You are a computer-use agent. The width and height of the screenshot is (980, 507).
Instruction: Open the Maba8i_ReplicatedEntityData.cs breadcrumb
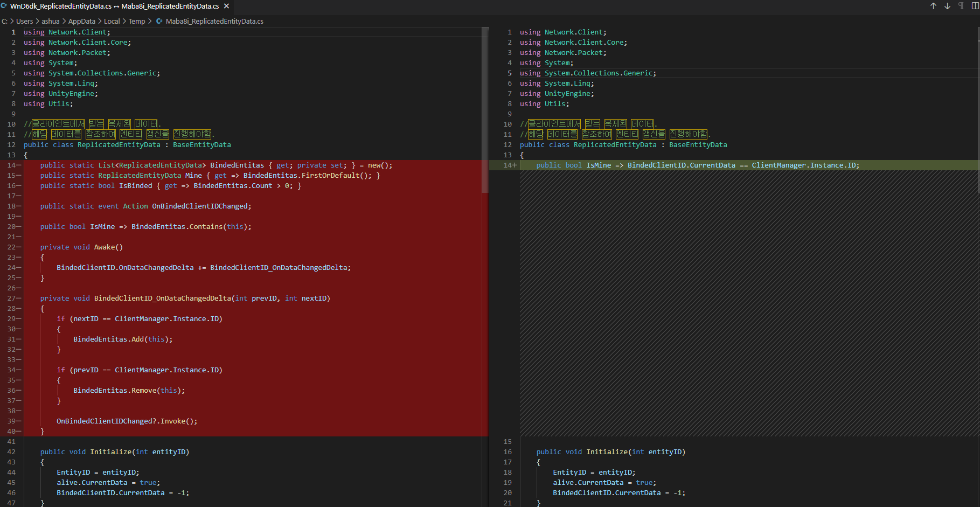pos(214,22)
